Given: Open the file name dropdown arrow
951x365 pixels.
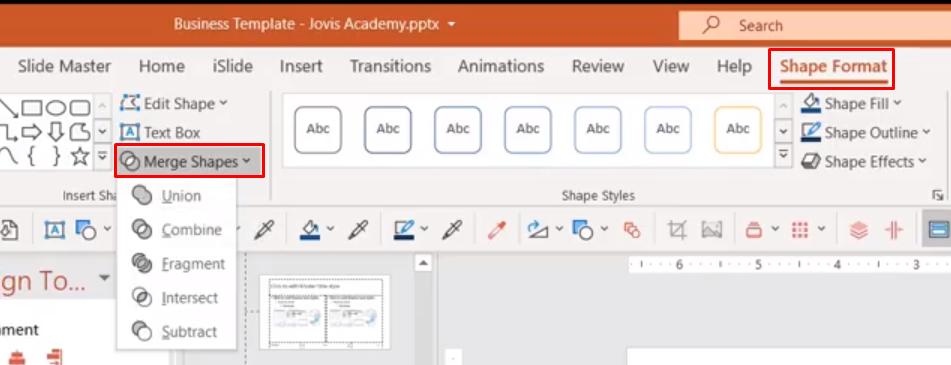Looking at the screenshot, I should point(451,25).
